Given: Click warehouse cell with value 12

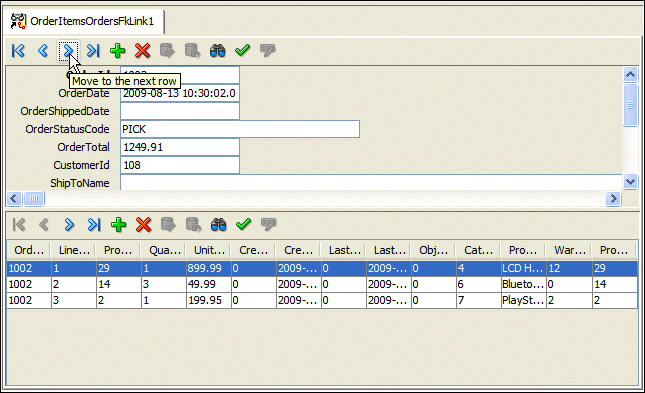Looking at the screenshot, I should [x=569, y=268].
